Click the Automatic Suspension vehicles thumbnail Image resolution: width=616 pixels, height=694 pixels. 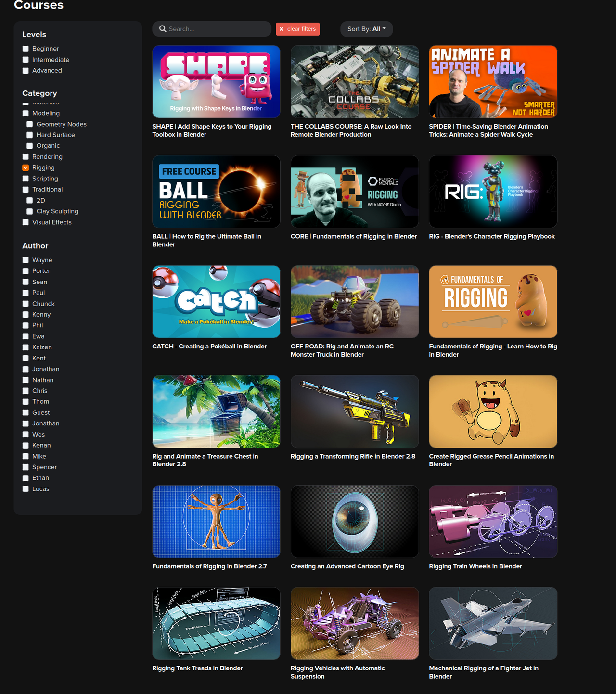(x=355, y=623)
